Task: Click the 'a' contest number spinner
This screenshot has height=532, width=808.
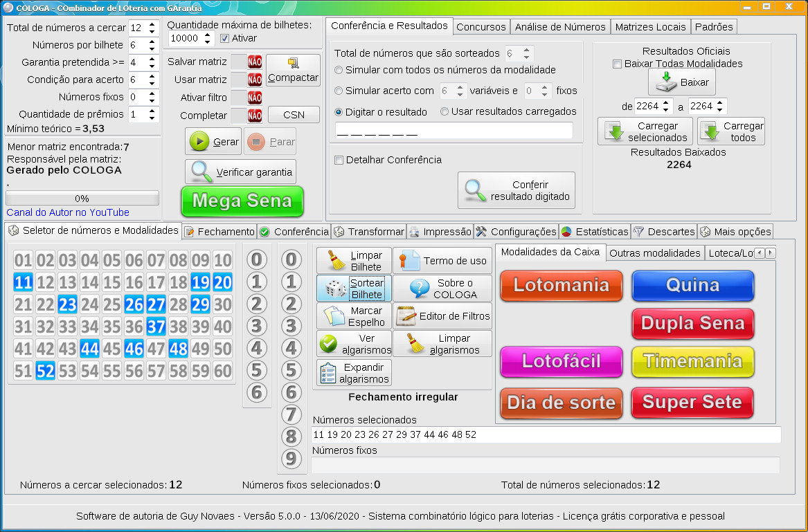Action: (x=708, y=106)
